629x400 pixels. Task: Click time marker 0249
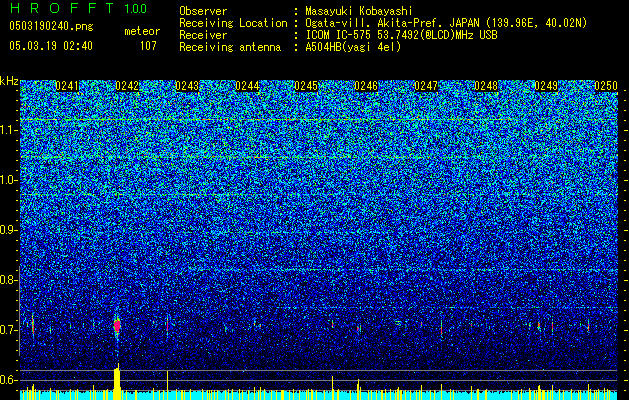tap(546, 86)
